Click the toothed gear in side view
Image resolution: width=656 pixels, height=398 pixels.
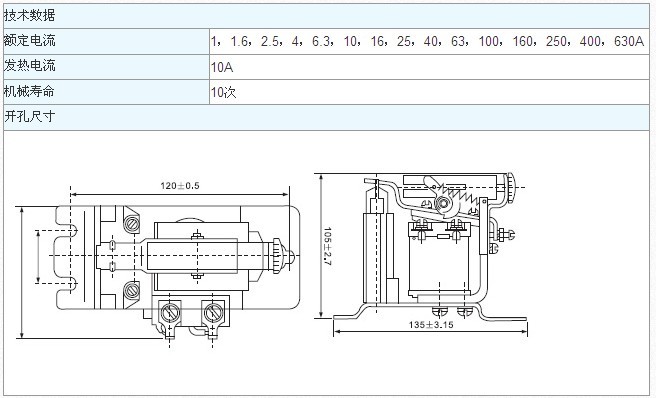443,204
